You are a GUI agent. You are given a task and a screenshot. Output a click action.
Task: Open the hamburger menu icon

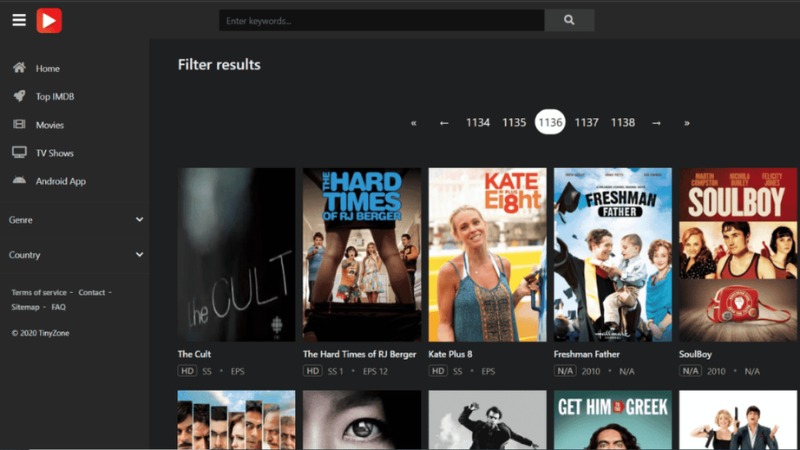point(19,20)
